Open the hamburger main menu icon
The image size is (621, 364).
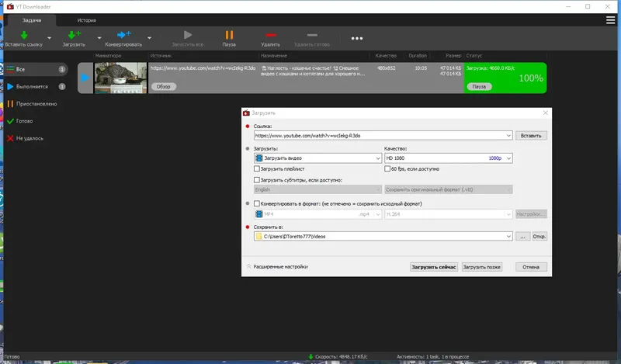coord(610,20)
